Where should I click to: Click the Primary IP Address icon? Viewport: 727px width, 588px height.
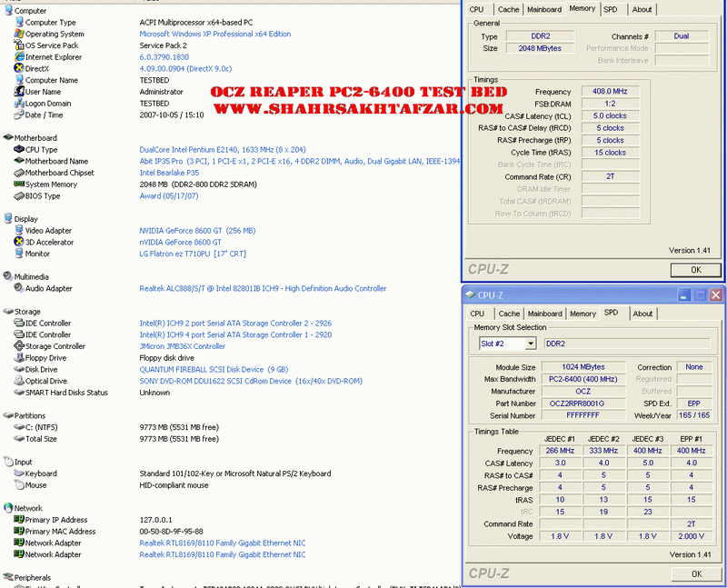click(19, 519)
